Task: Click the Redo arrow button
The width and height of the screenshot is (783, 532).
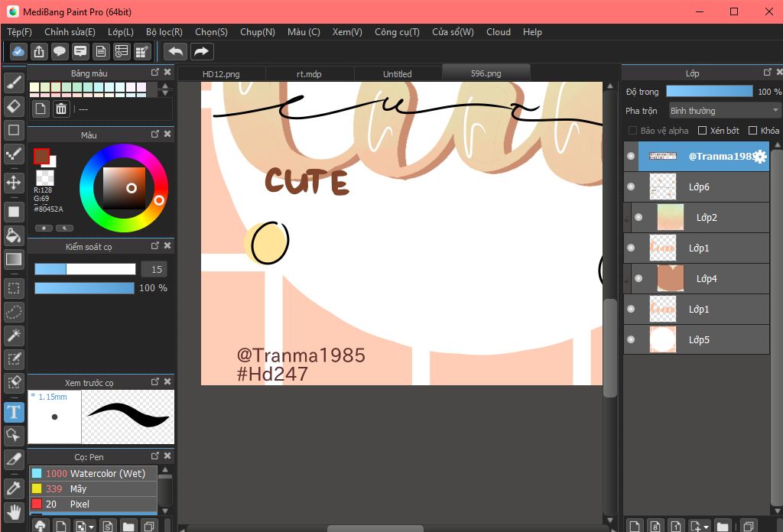Action: click(x=201, y=51)
